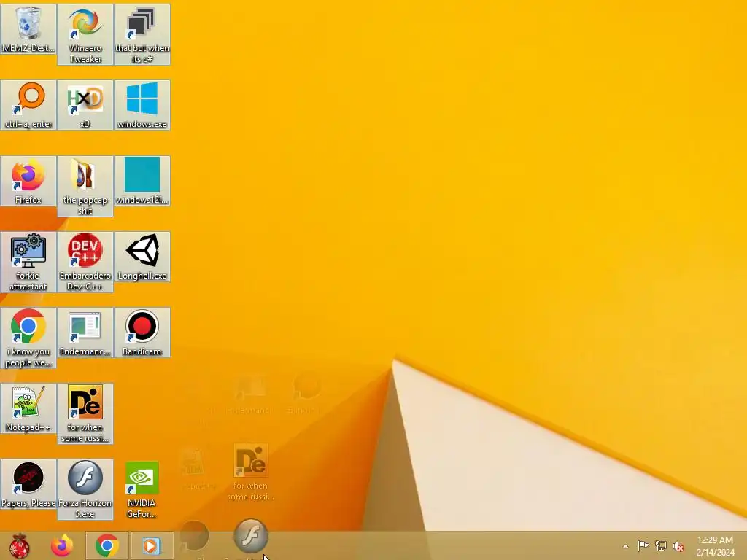Open the Notepad++ desktop shortcut
The image size is (747, 560).
(28, 408)
